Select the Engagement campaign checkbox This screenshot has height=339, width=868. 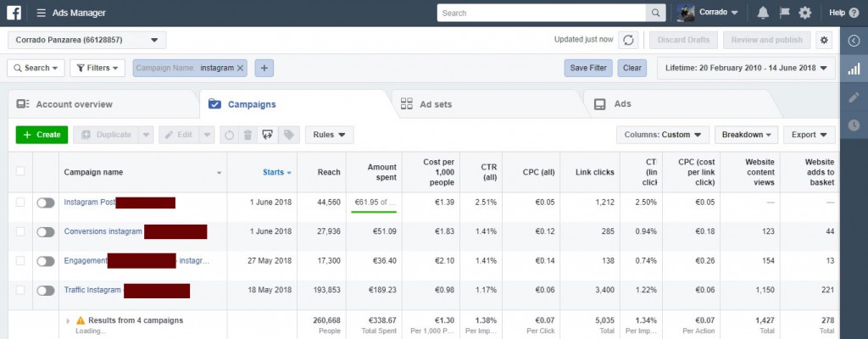(x=20, y=260)
